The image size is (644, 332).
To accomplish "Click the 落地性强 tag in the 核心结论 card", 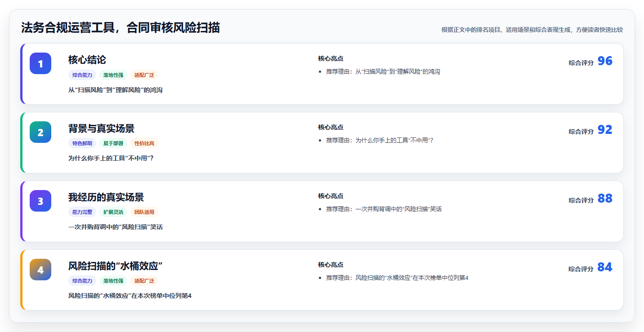I will 113,75.
